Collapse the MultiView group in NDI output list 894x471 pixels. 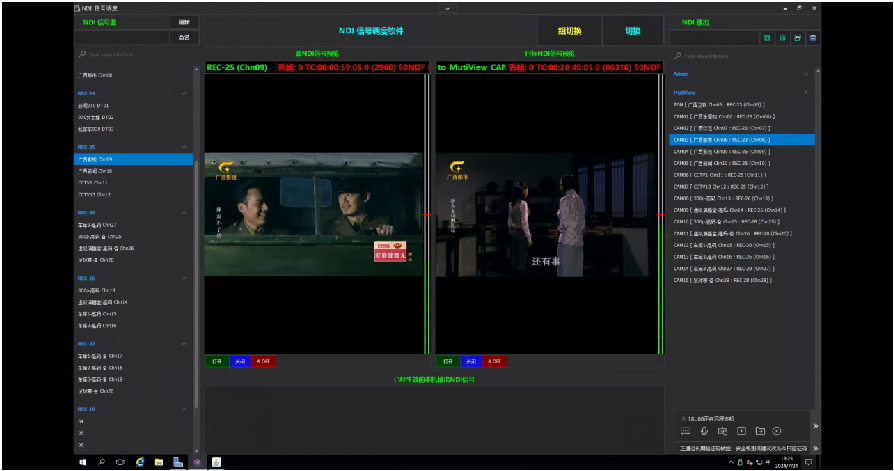click(x=806, y=92)
